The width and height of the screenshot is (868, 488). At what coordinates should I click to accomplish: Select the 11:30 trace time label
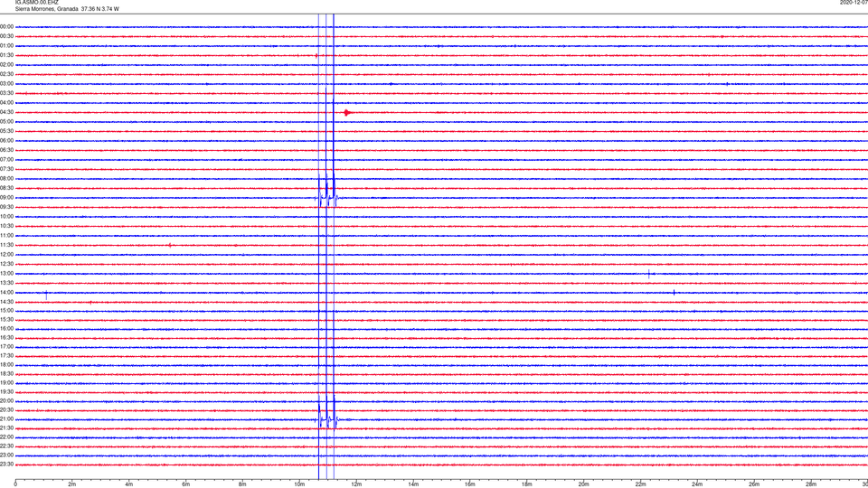pyautogui.click(x=6, y=245)
